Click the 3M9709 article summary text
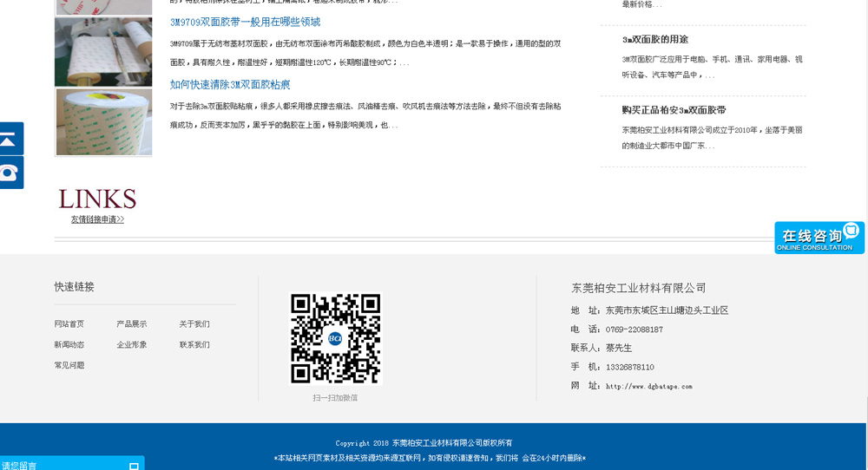This screenshot has height=470, width=868. point(365,53)
